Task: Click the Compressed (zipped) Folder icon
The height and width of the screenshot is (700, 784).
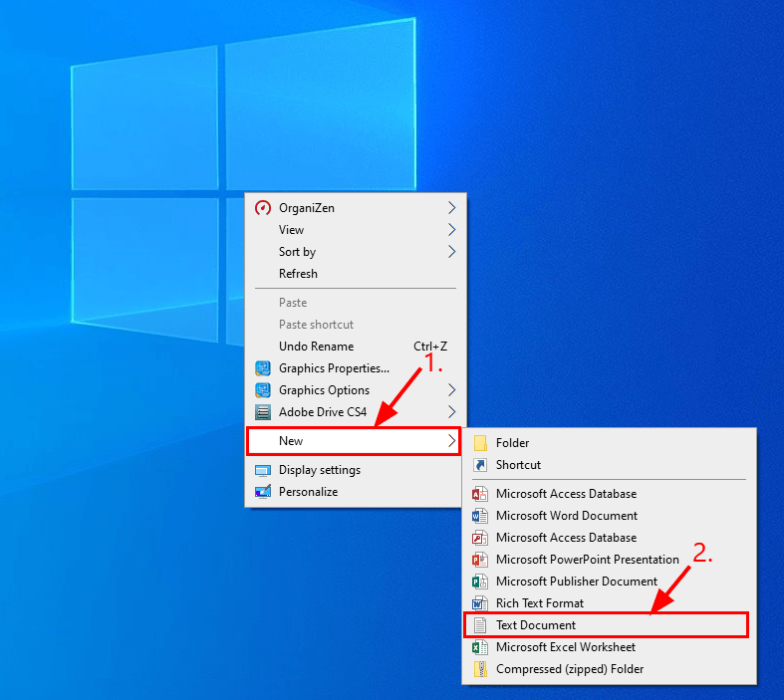Action: point(480,669)
